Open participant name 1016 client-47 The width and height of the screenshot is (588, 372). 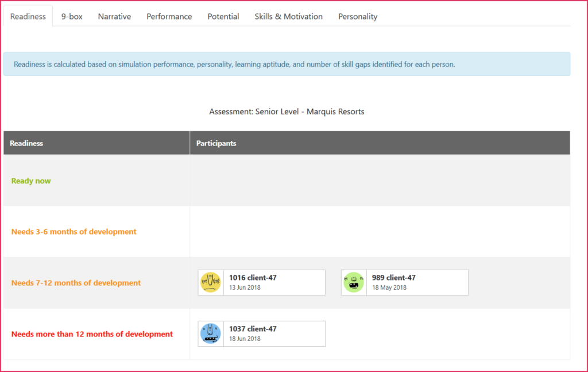point(253,278)
